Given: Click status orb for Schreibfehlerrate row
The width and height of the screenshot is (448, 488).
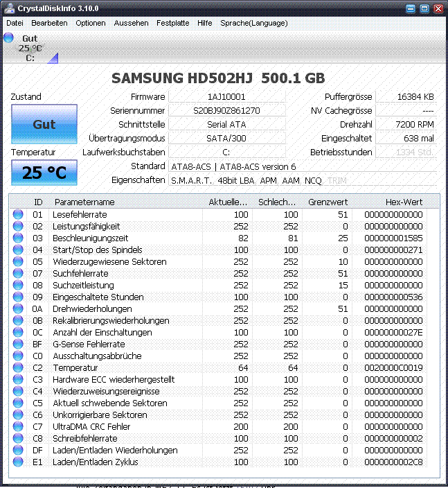Looking at the screenshot, I should click(x=18, y=439).
